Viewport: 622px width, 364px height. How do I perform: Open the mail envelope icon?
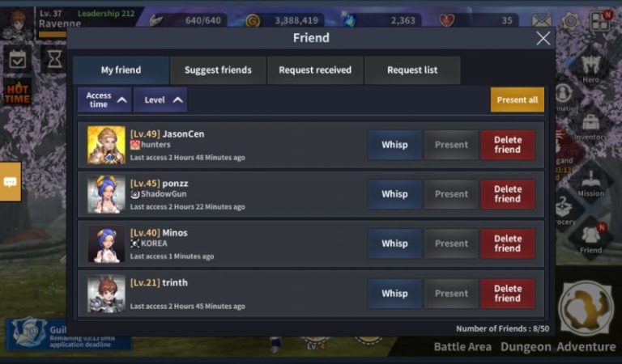(541, 20)
